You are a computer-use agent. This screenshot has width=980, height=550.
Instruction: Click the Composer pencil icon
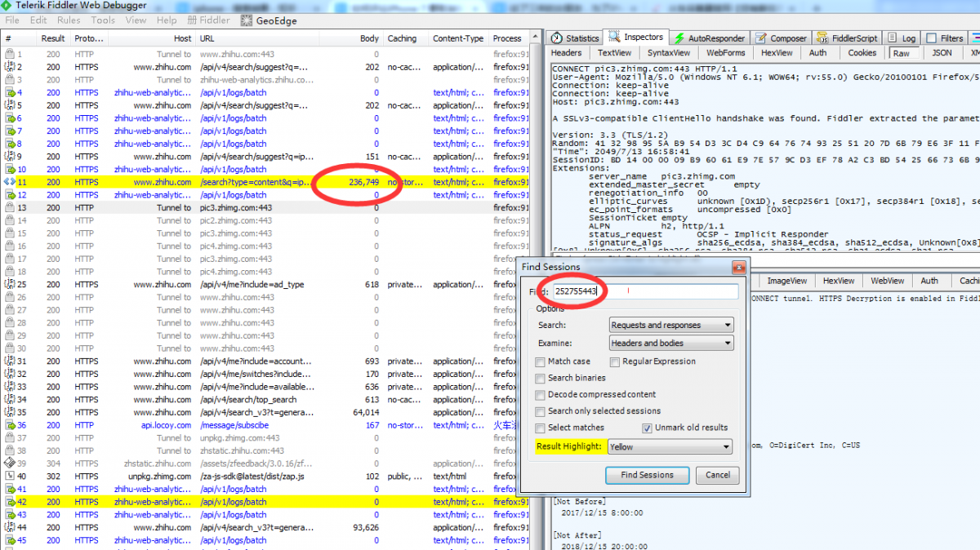pyautogui.click(x=761, y=38)
